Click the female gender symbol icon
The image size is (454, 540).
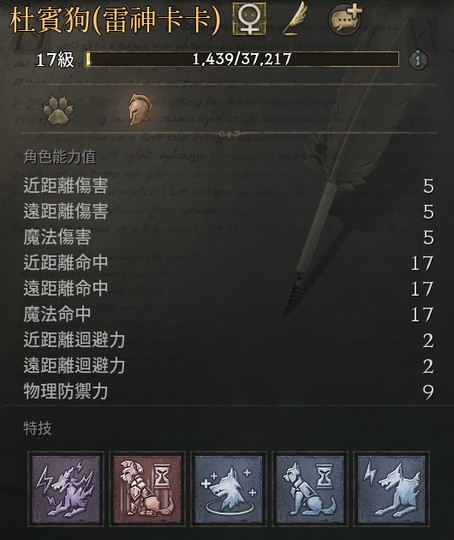tap(249, 19)
